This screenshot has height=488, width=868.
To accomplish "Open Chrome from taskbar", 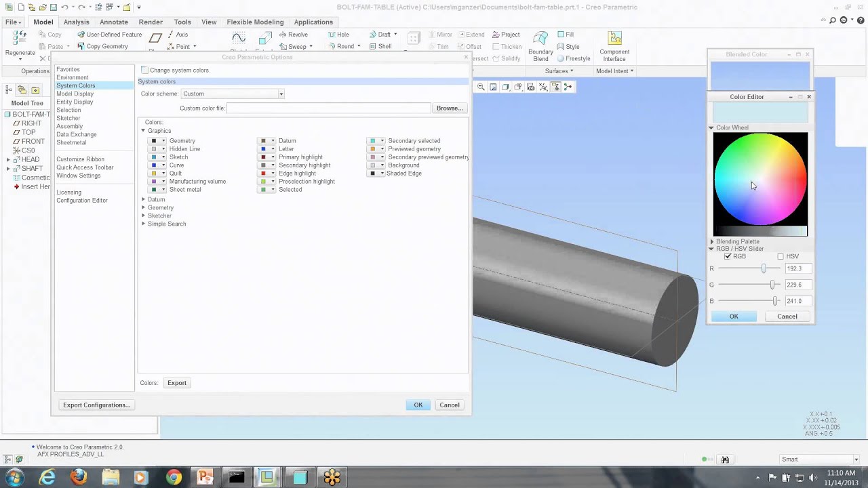I will click(174, 477).
